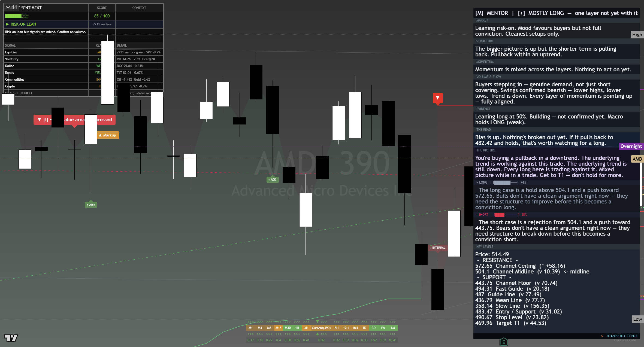This screenshot has height=347, width=644.
Task: Select the 1W timeframe cell
Action: click(383, 328)
